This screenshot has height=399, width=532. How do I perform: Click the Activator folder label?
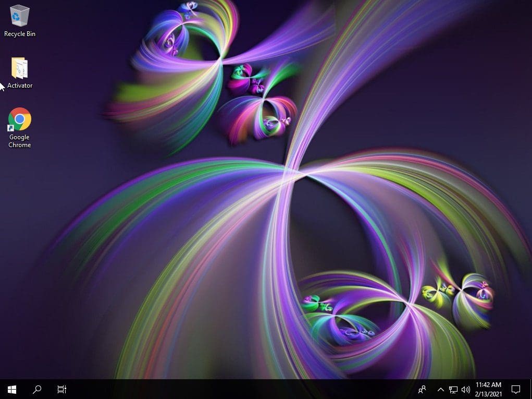click(19, 85)
